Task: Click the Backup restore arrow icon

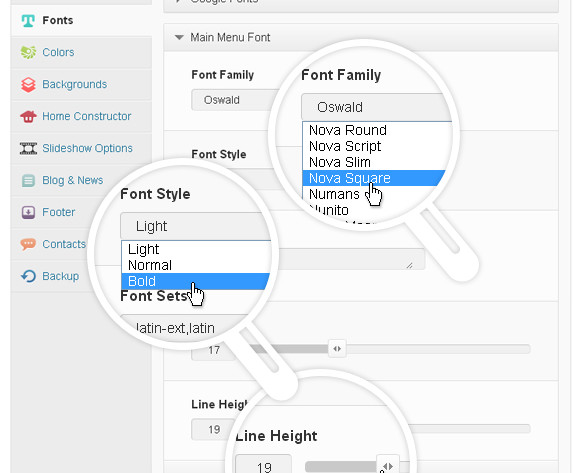Action: point(28,276)
